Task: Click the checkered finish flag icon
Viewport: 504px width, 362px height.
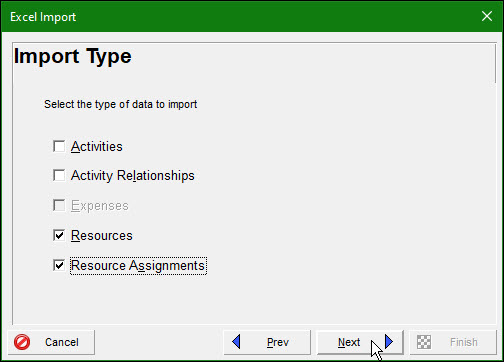Action: tap(424, 342)
